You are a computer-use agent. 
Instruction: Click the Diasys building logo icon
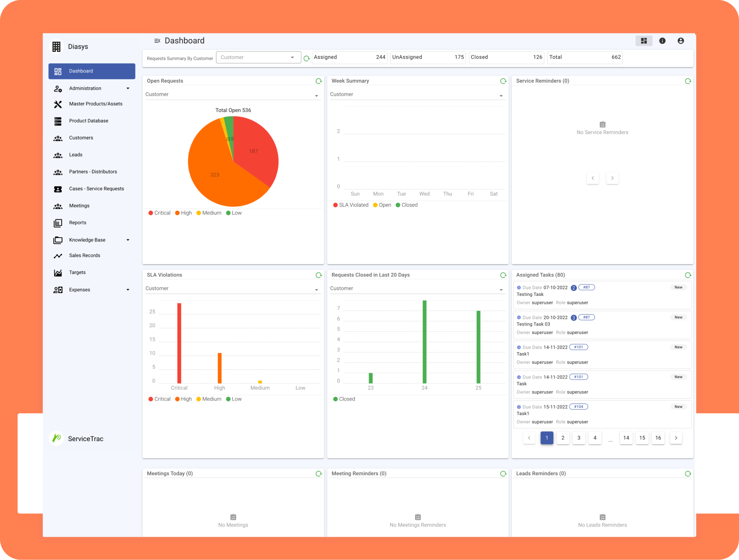56,46
